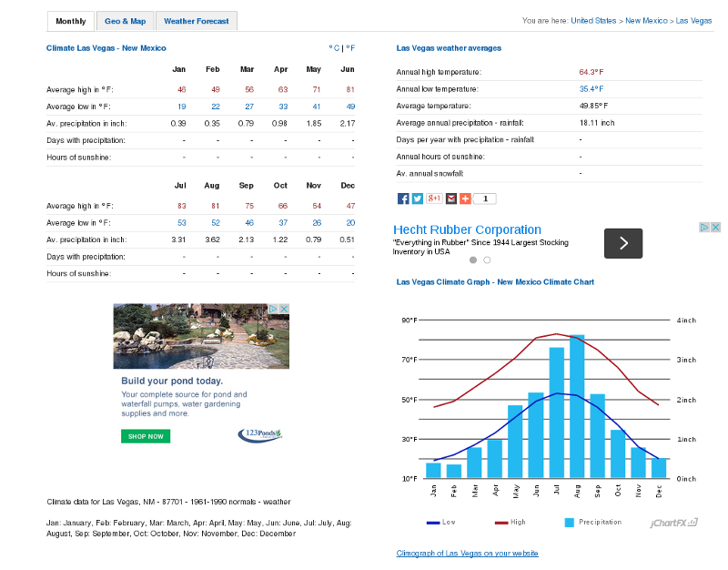Share via the Gmail envelope icon

[x=450, y=198]
